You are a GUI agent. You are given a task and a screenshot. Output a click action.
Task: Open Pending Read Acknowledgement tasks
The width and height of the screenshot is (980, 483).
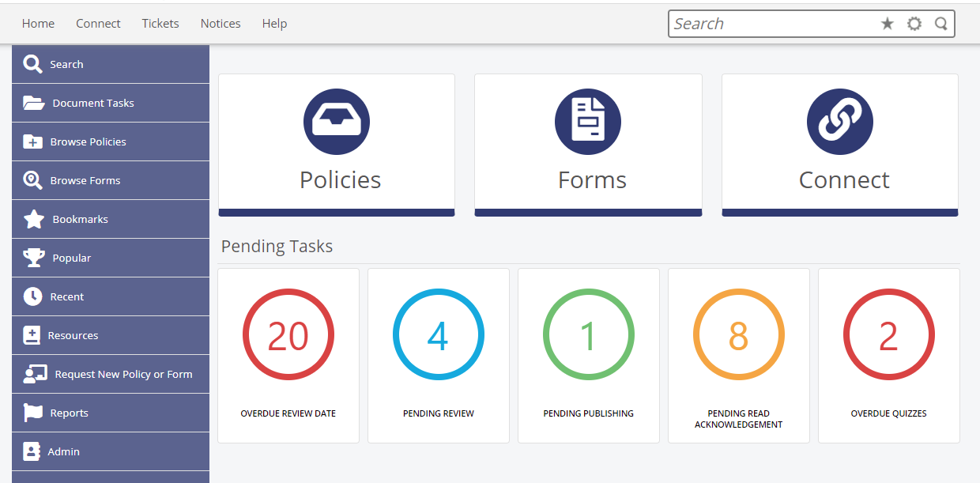(x=738, y=355)
